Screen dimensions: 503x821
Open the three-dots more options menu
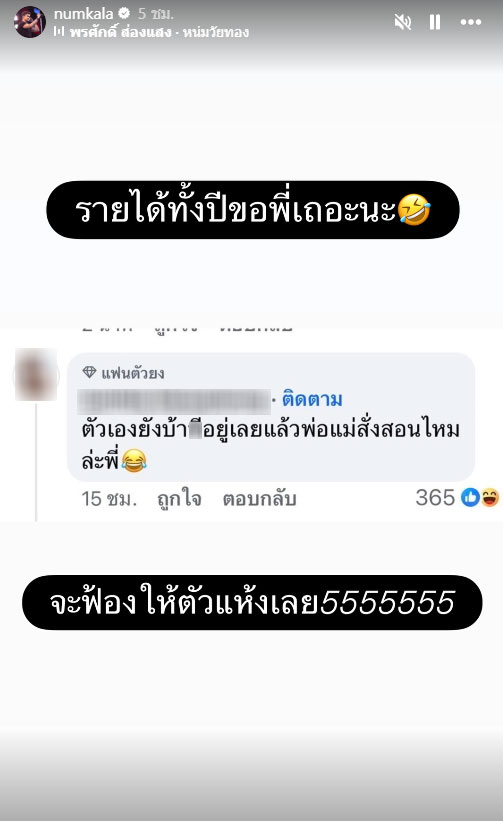[471, 22]
